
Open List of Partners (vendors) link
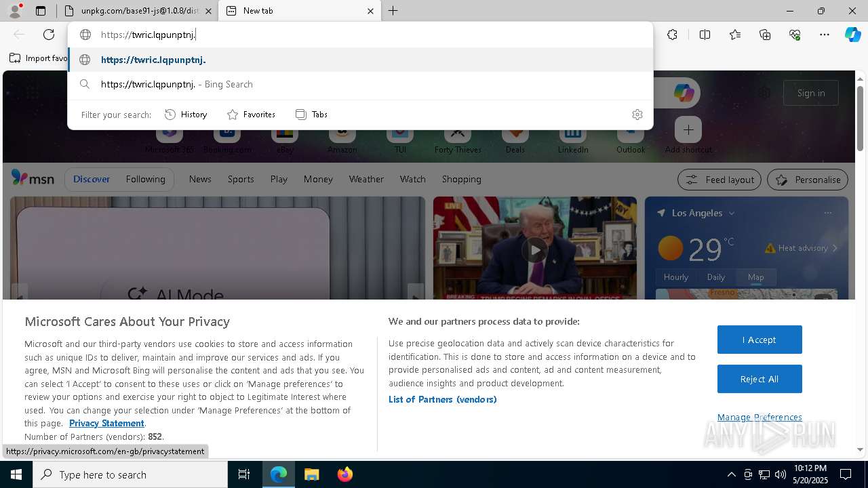tap(443, 399)
